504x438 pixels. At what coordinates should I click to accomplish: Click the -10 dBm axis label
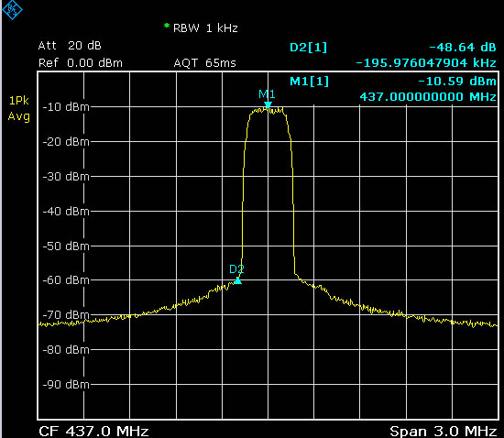[x=66, y=106]
